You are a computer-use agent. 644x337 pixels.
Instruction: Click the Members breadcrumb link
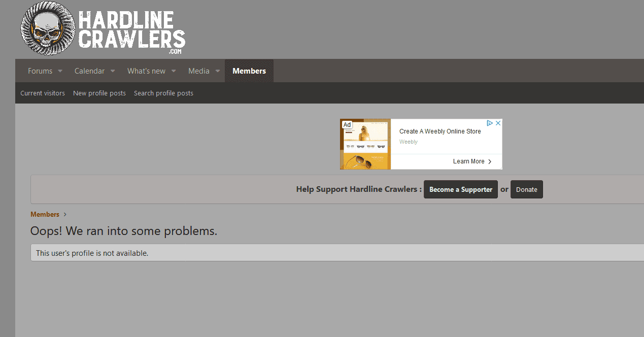point(45,214)
